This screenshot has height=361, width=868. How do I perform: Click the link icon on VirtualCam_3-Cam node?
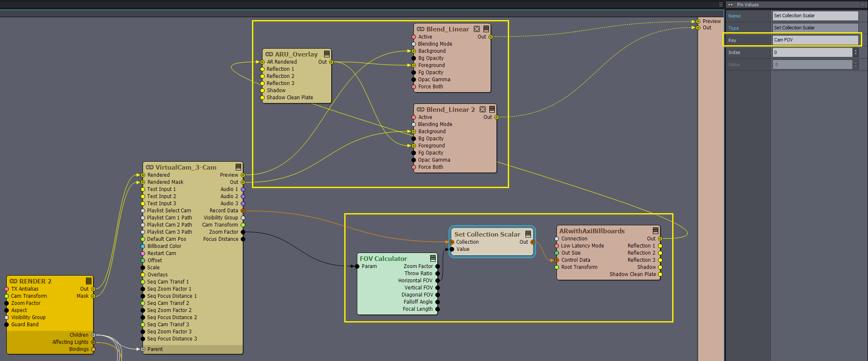pyautogui.click(x=150, y=167)
